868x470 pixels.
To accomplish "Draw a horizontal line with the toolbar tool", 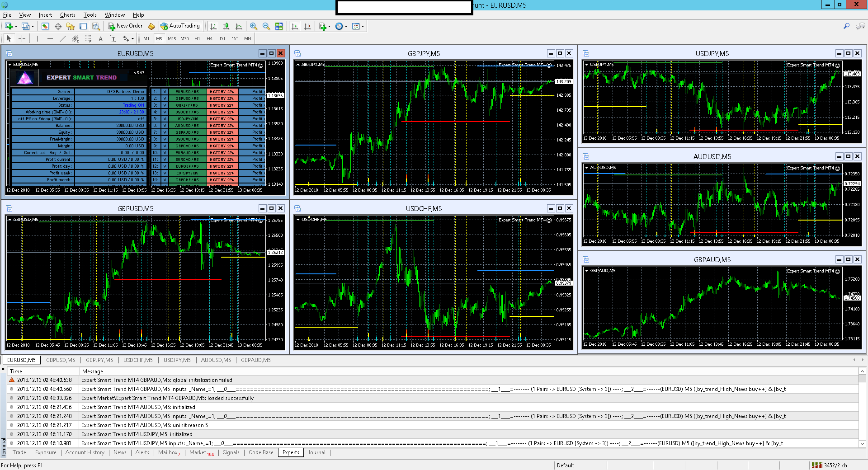I will [x=50, y=39].
